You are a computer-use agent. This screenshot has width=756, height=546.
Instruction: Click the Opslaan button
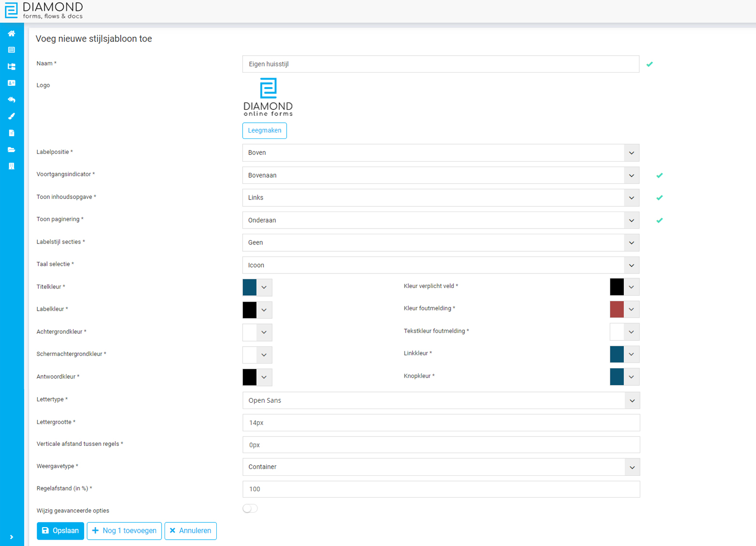[60, 531]
